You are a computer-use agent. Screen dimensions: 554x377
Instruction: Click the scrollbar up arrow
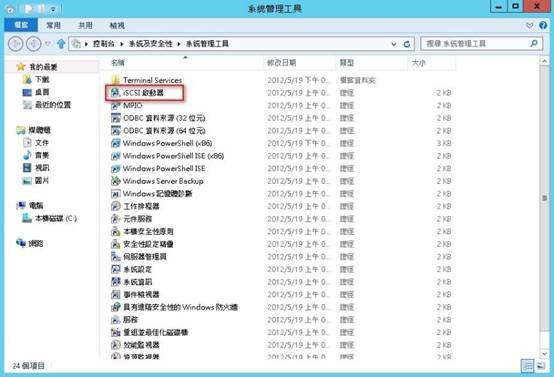(544, 61)
